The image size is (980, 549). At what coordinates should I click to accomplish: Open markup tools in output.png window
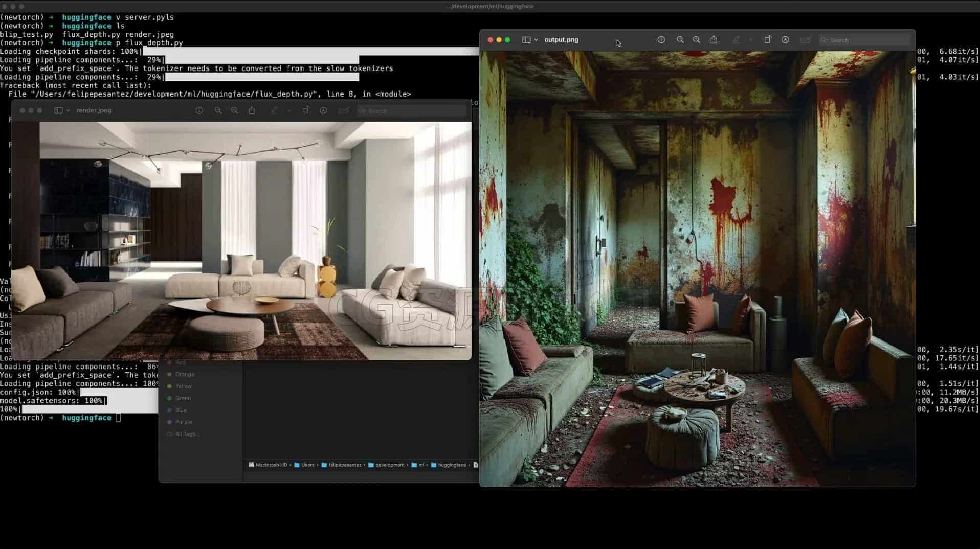(785, 40)
